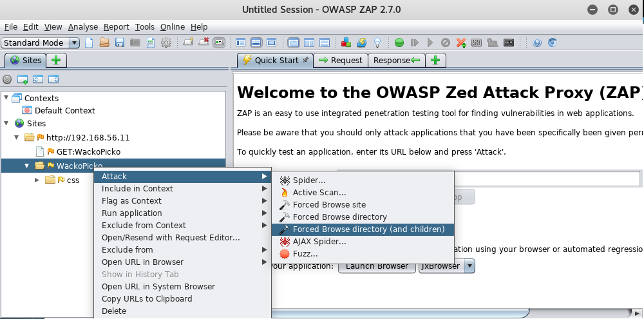Click the Export Context icon
This screenshot has height=319, width=644.
53,79
